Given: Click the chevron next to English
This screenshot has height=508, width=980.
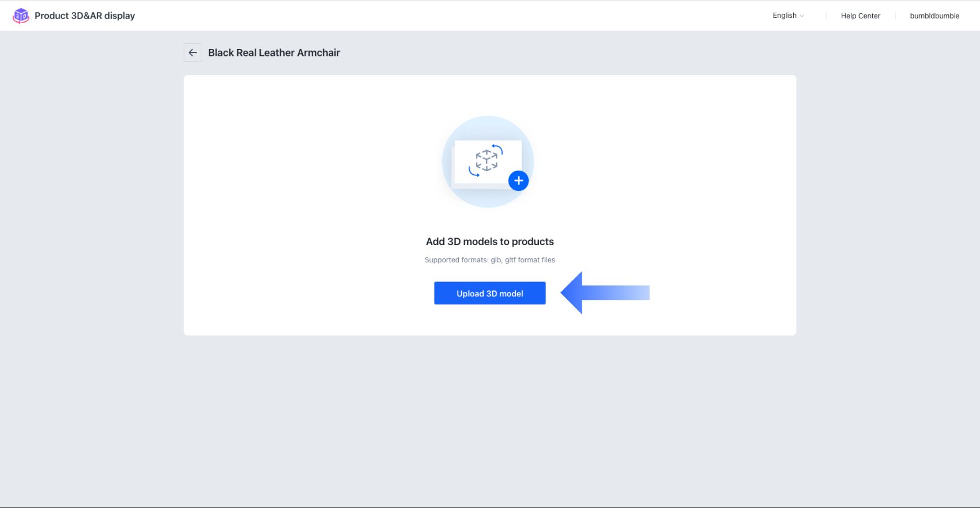Looking at the screenshot, I should point(802,16).
